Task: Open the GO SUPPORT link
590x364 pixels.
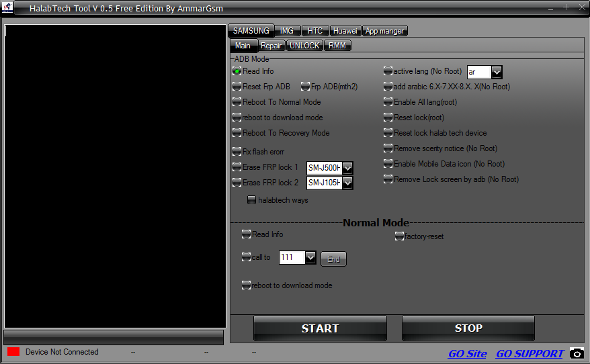Action: click(x=530, y=354)
